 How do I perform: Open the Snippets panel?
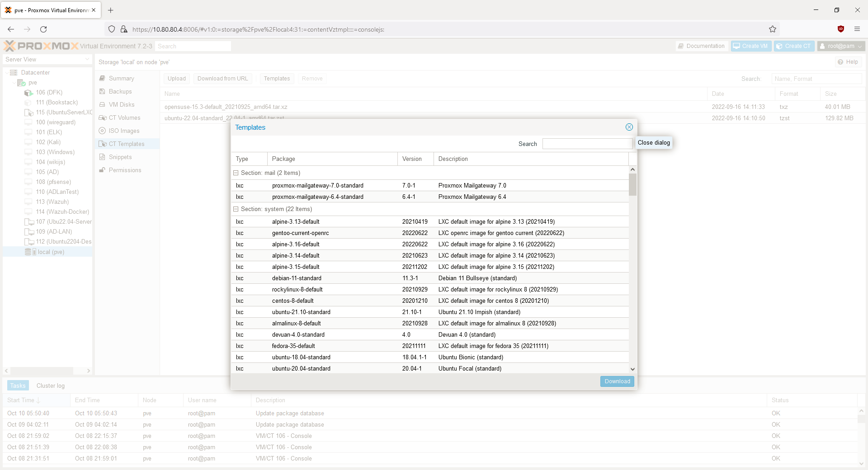pyautogui.click(x=120, y=157)
